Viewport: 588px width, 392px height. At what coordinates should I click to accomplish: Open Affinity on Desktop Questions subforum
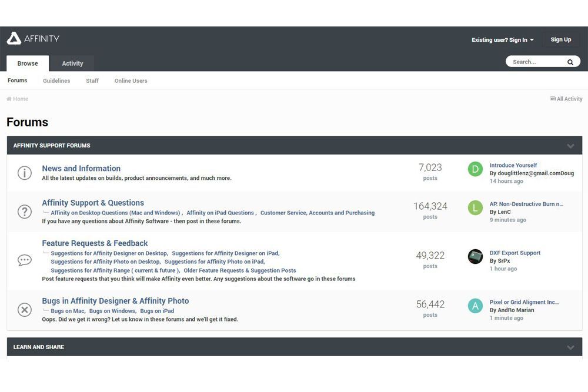[x=115, y=213]
